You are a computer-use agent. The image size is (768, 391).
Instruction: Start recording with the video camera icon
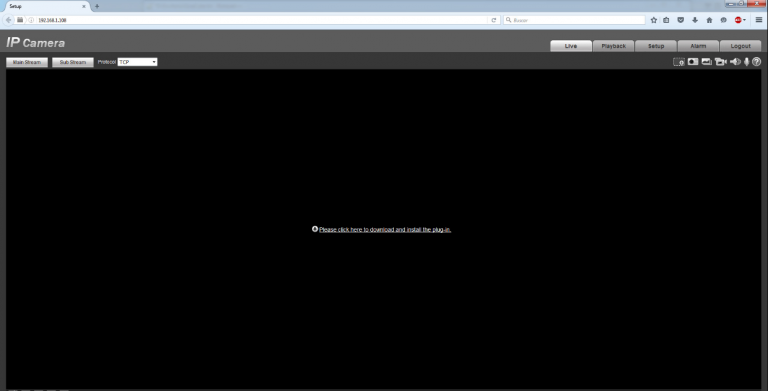coord(720,62)
